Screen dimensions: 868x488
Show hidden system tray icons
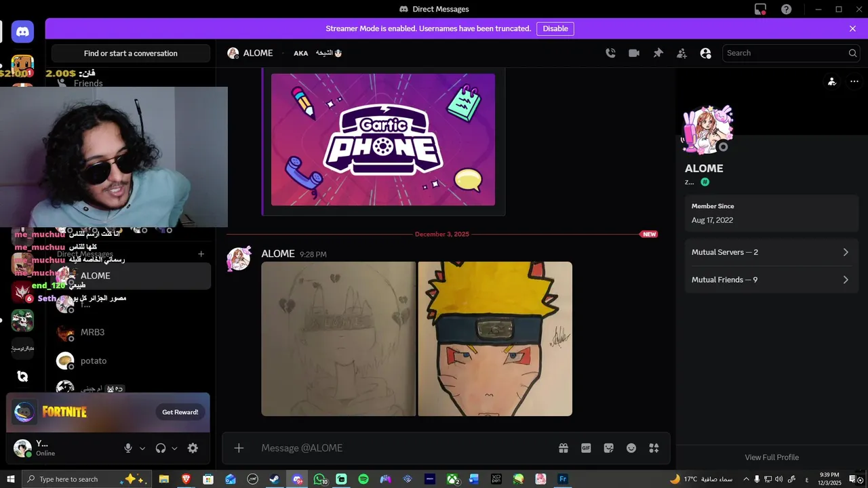[x=746, y=479]
